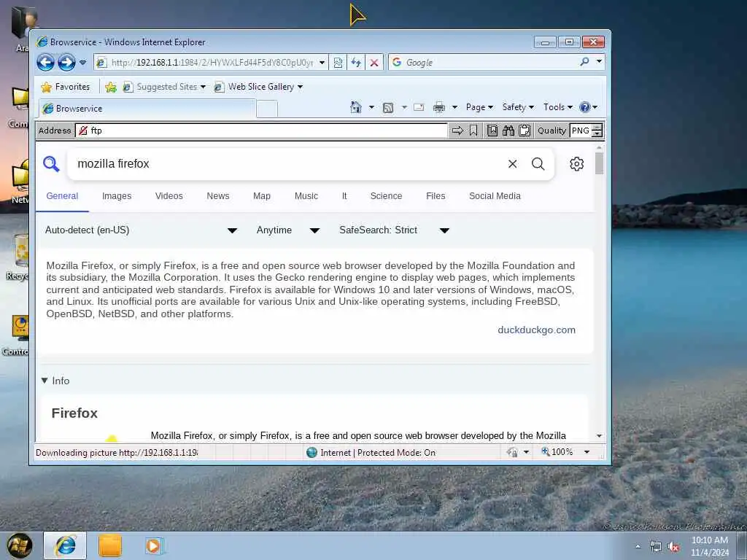Switch to the Files tab
Screen dimensions: 747x560
coord(436,196)
